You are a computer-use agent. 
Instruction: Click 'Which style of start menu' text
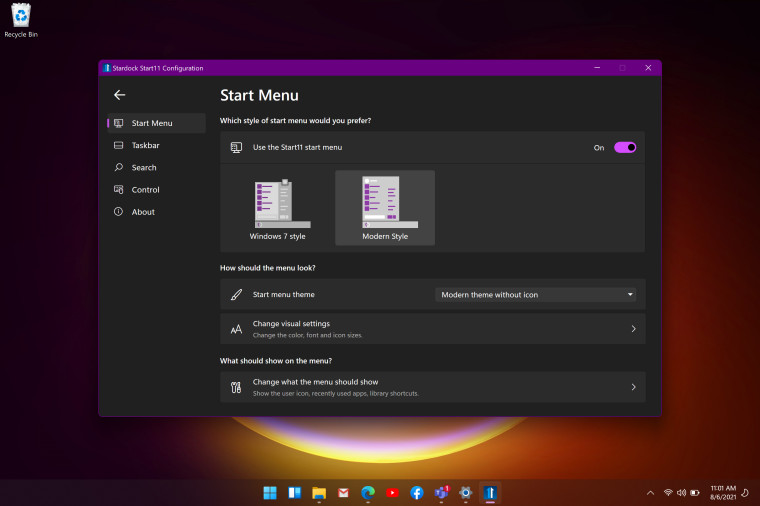(295, 121)
